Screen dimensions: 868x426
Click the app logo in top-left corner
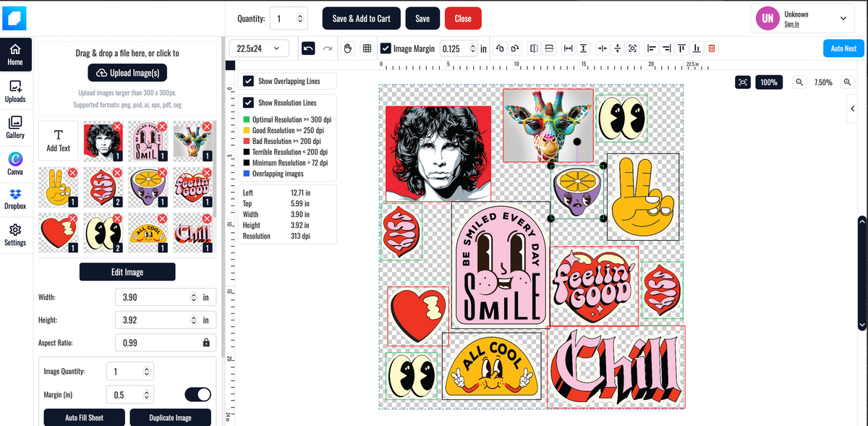point(14,17)
